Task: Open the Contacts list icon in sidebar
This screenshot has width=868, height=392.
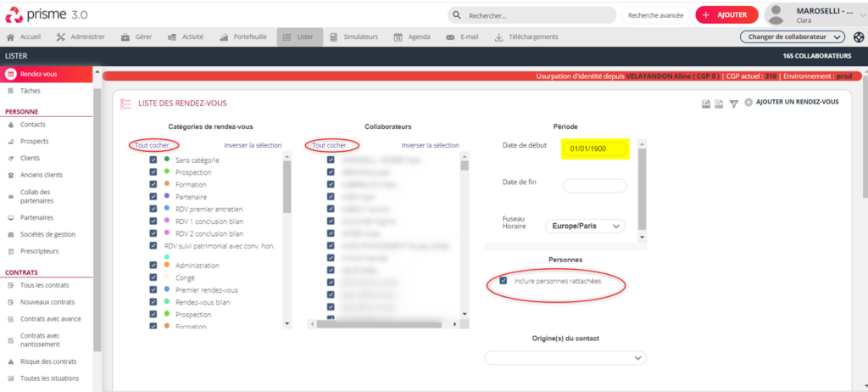Action: pos(10,125)
